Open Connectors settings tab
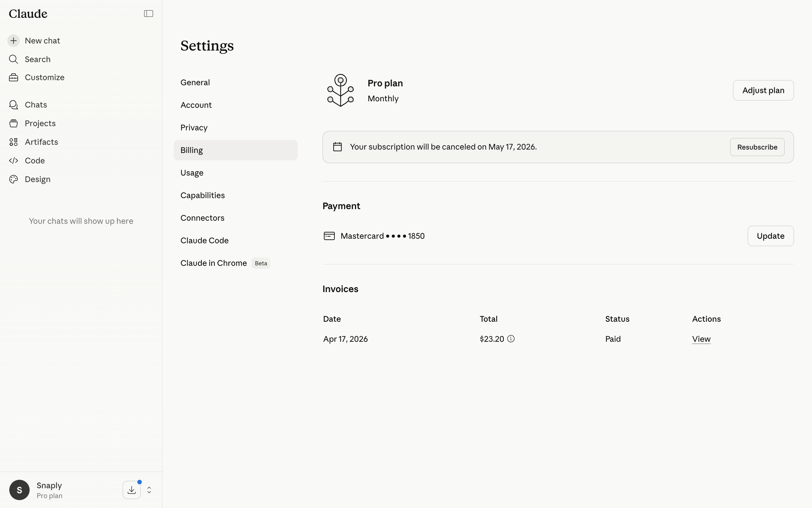This screenshot has height=508, width=812. 235,218
